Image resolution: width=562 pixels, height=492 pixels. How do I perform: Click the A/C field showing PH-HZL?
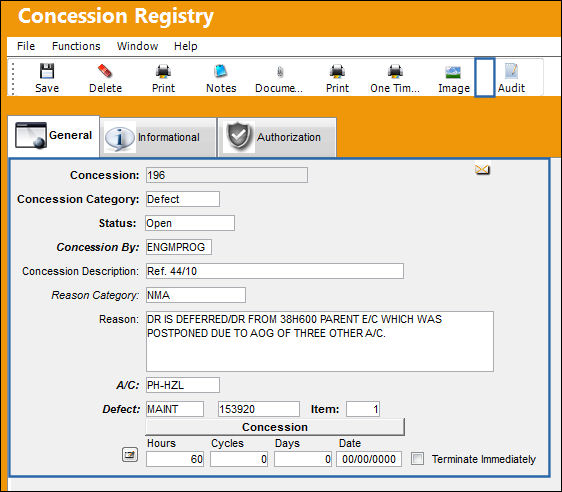(183, 385)
